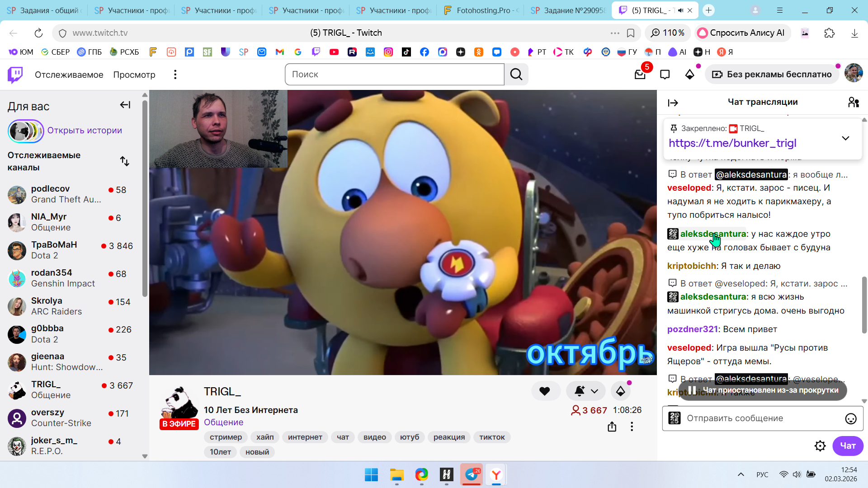
Task: Open the emote picker smiley icon
Action: tap(850, 419)
